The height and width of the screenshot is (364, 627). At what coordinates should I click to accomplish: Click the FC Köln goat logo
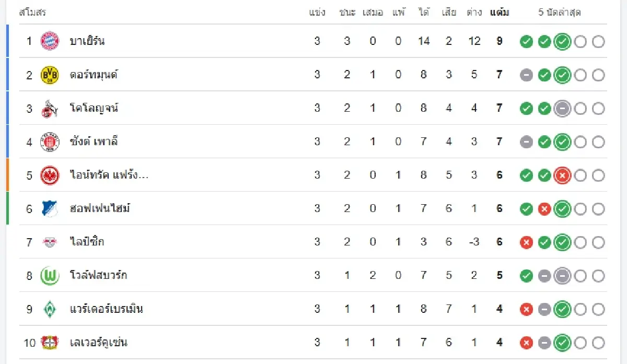[50, 108]
